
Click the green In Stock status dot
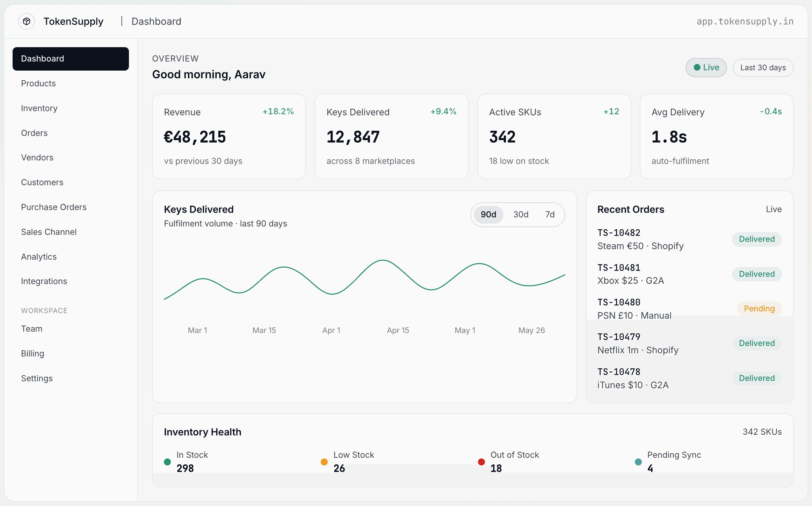coord(167,462)
